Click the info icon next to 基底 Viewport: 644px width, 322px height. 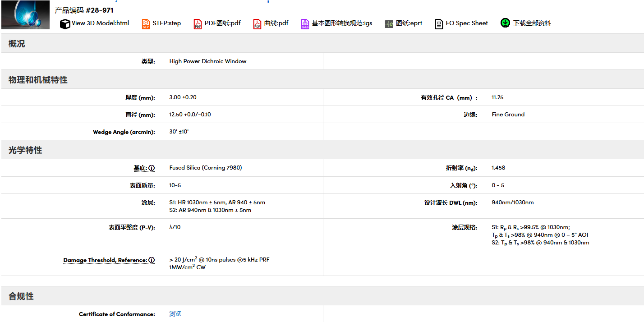pos(152,168)
